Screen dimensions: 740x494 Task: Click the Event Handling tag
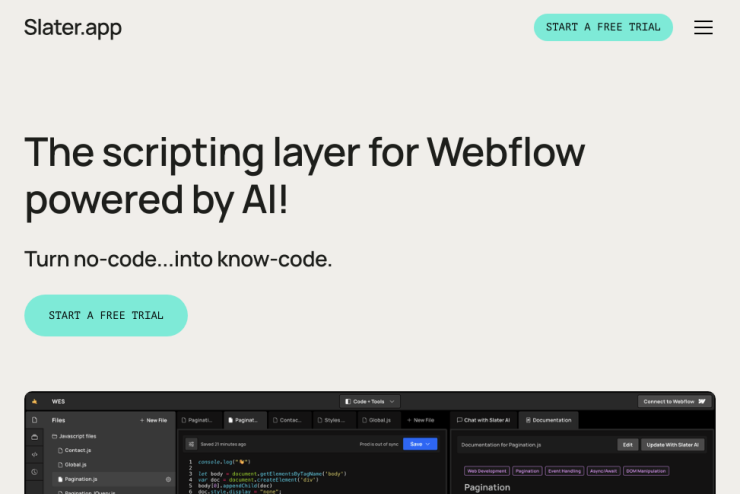tap(564, 471)
